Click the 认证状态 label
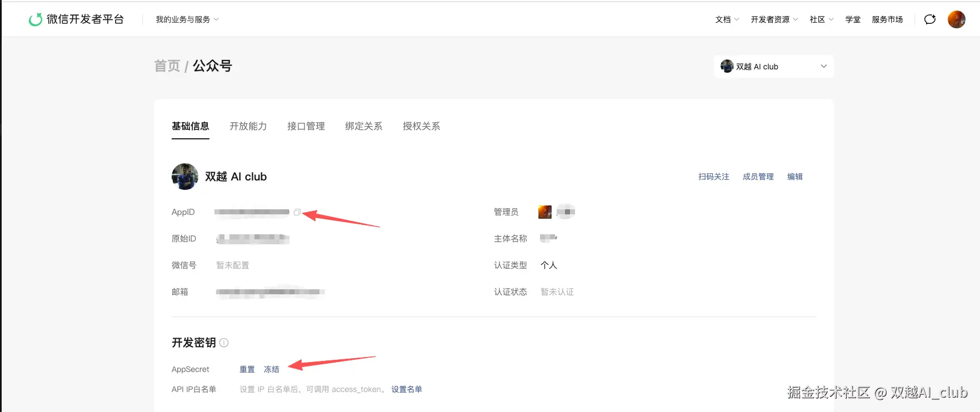980x412 pixels. point(511,292)
